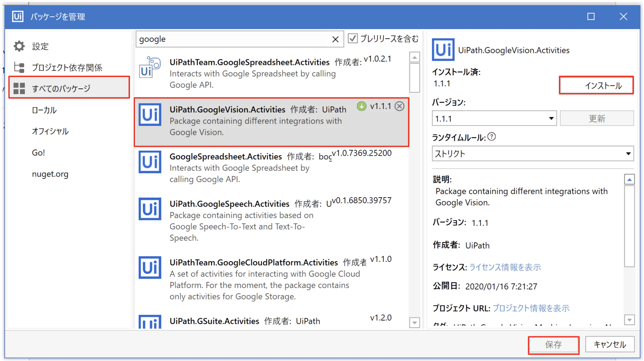Image resolution: width=644 pixels, height=361 pixels.
Task: Click the settings gear icon
Action: (19, 46)
